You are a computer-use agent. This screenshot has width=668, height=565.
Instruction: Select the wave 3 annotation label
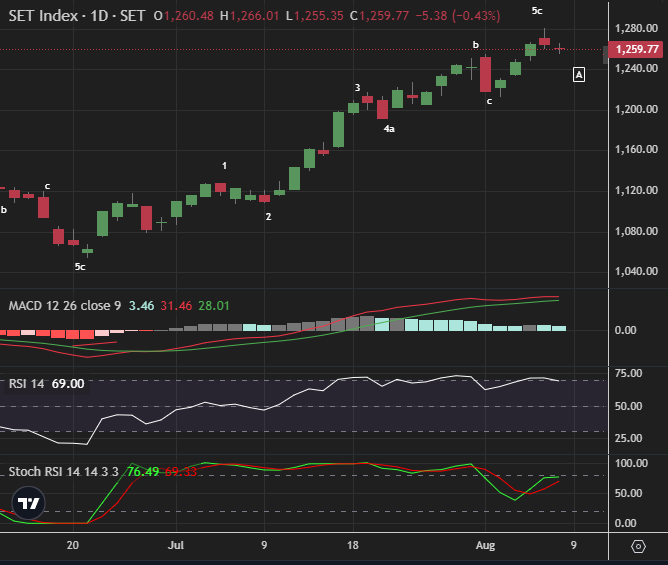(357, 87)
